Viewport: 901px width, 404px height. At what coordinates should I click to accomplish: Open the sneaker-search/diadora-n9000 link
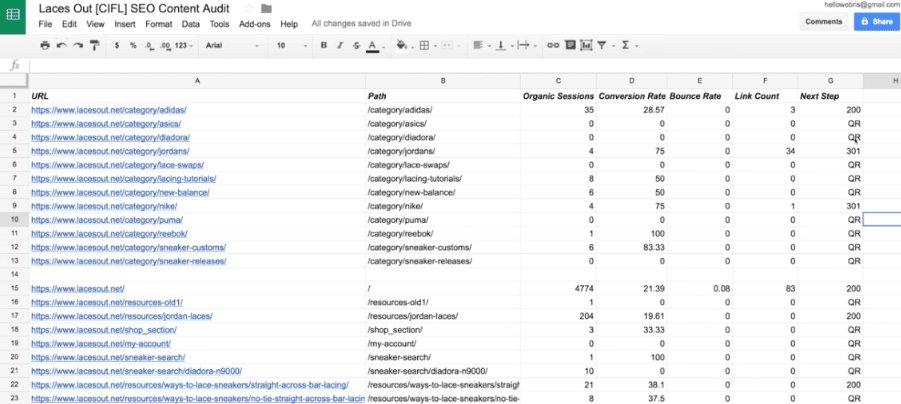[x=136, y=371]
